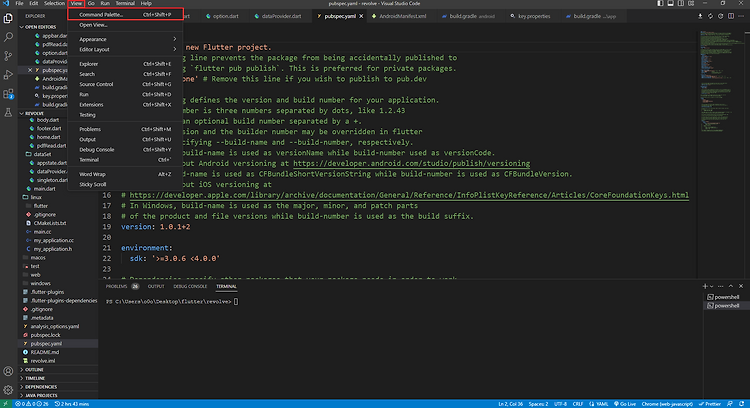Click the time tracking status bar item

[x=72, y=404]
